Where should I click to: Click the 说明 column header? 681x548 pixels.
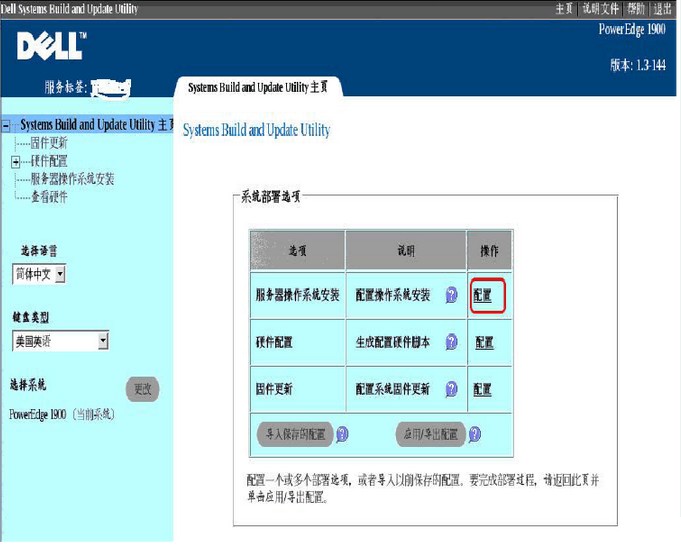click(406, 250)
